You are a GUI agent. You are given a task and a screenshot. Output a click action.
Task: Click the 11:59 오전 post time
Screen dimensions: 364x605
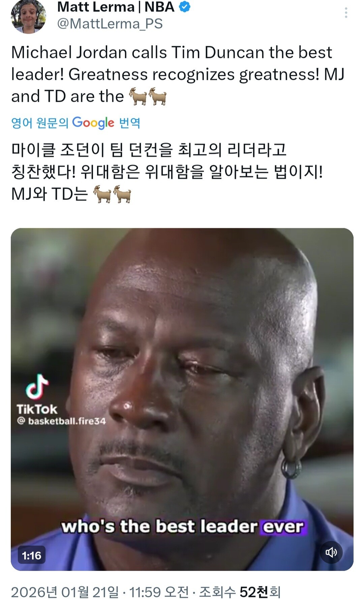coord(159,592)
